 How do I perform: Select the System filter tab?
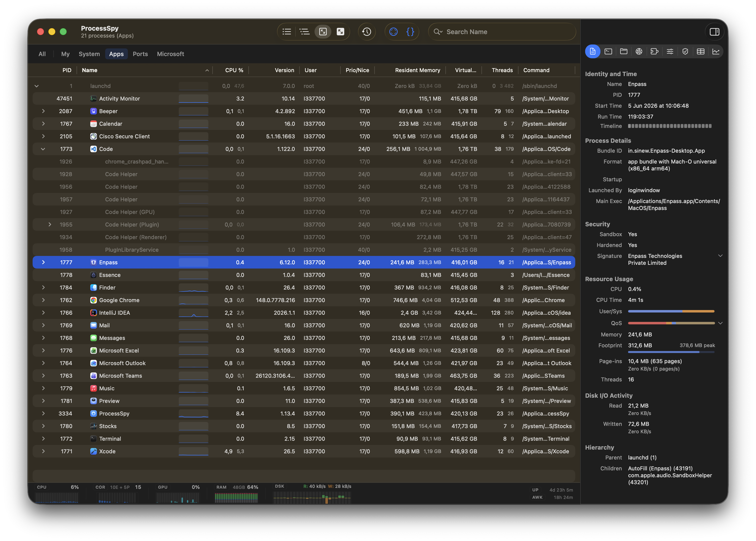tap(89, 54)
